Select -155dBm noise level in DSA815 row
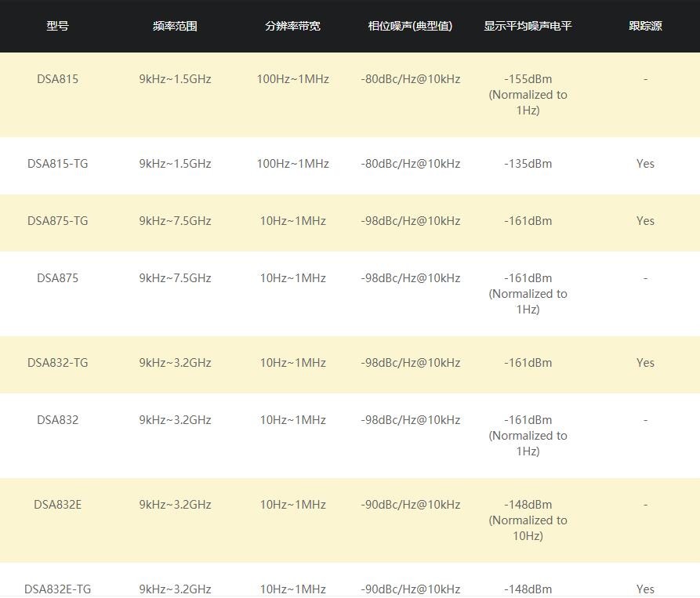 (x=528, y=79)
